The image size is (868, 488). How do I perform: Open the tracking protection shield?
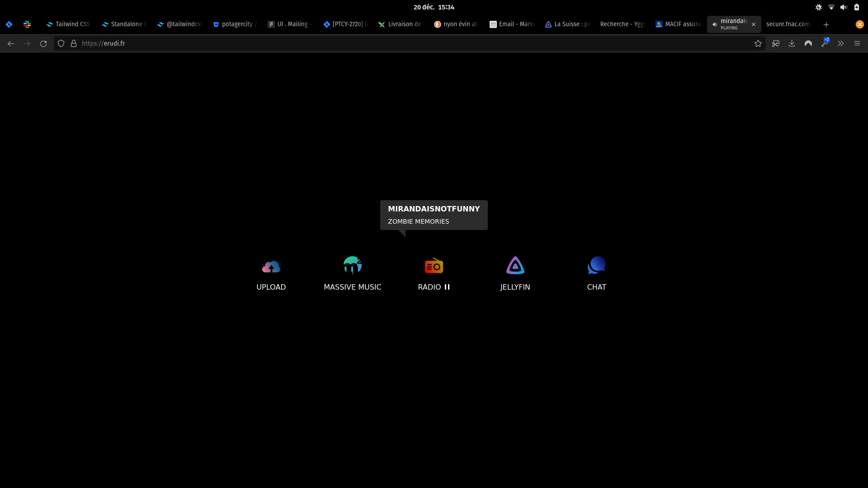pos(61,43)
